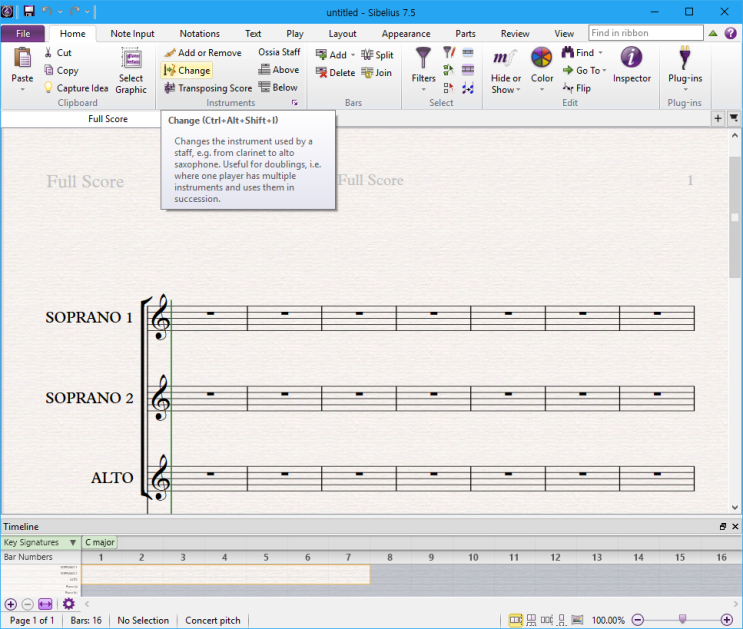Click the Advanced Filter funnel-pencil icon

tap(449, 52)
